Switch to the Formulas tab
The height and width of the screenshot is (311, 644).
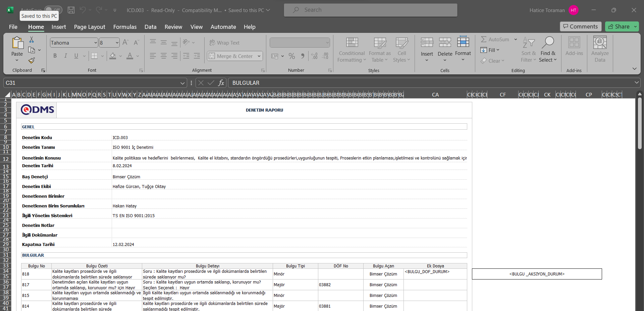tap(125, 27)
